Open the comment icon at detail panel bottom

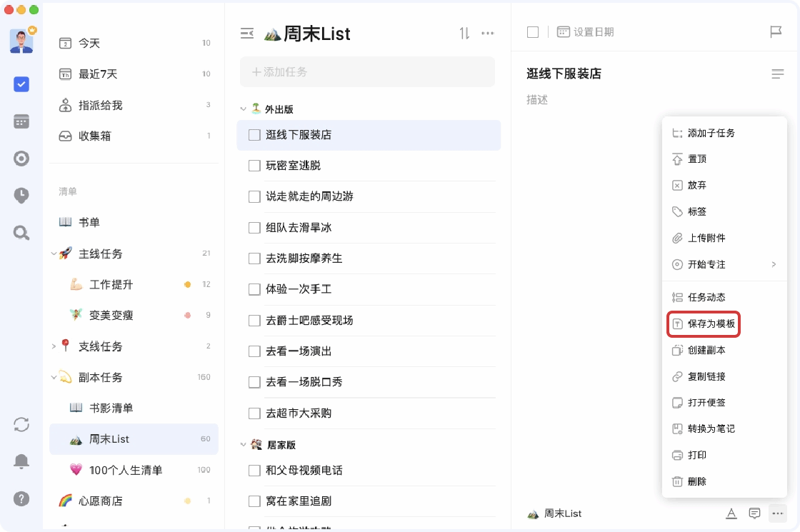click(754, 513)
